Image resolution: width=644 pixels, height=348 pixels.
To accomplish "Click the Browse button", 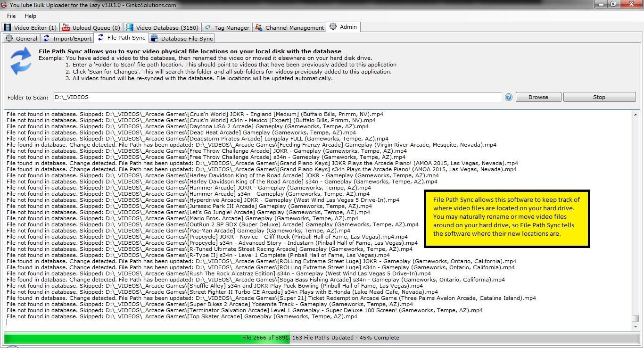I will point(538,97).
